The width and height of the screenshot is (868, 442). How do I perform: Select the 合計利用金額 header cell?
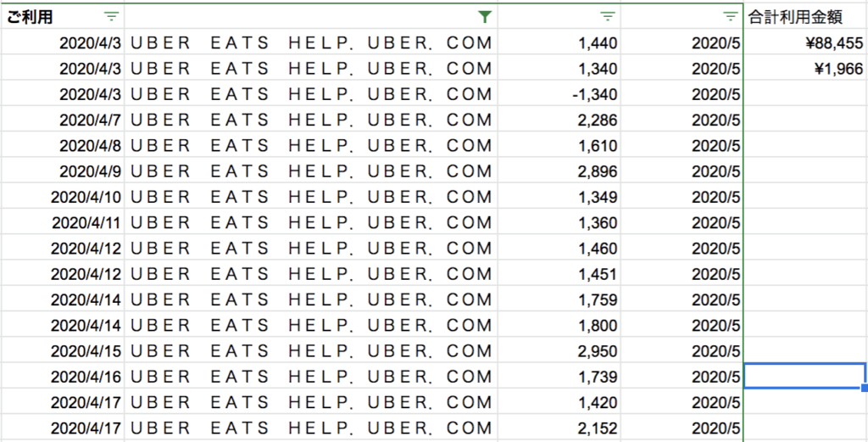pos(795,17)
